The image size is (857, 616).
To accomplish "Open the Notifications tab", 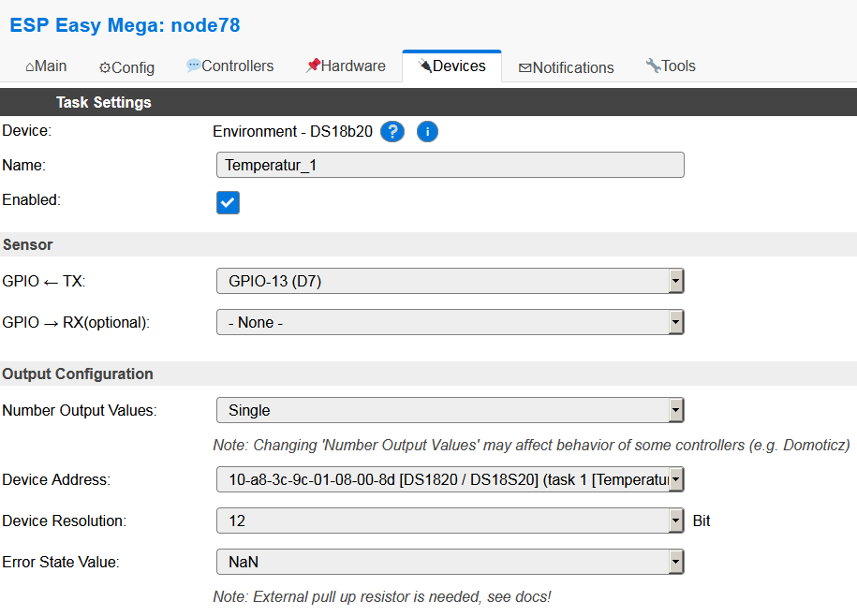I will click(566, 67).
